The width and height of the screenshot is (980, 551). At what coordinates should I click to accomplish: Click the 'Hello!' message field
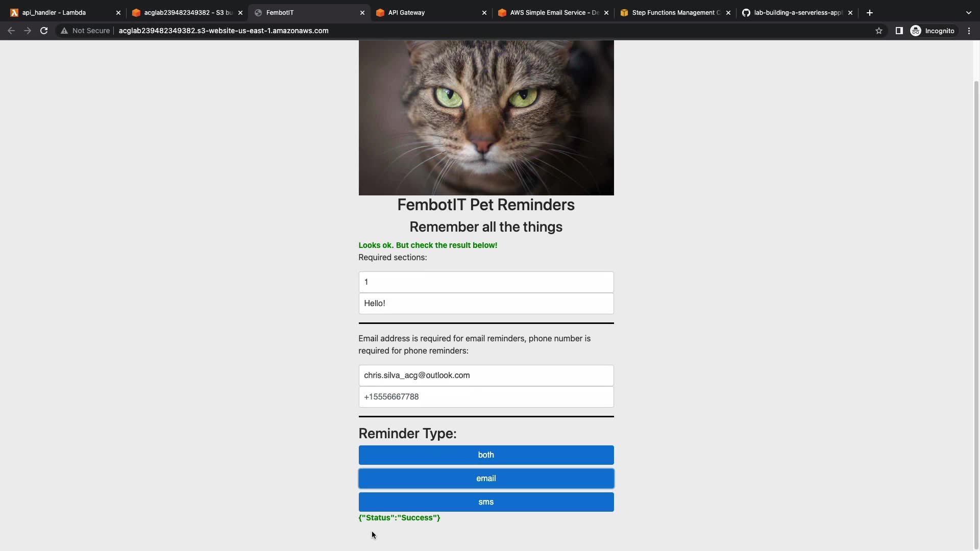point(486,304)
